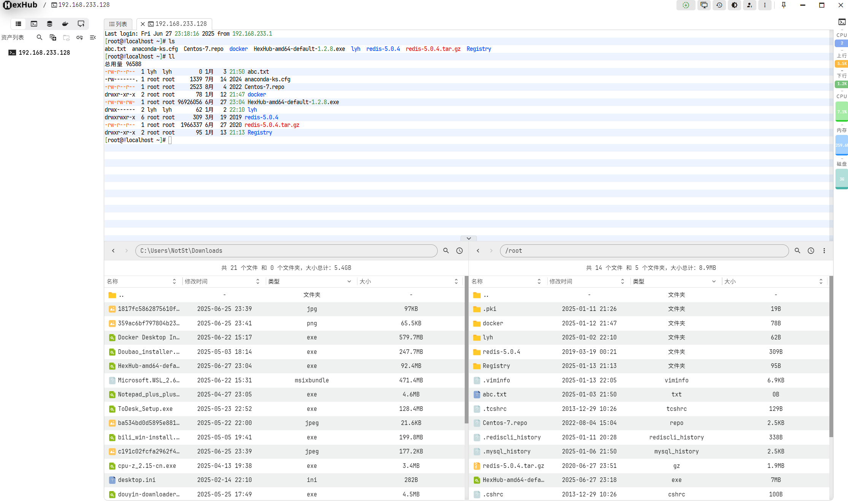
Task: Click the 内存 memory usage indicator
Action: (842, 145)
